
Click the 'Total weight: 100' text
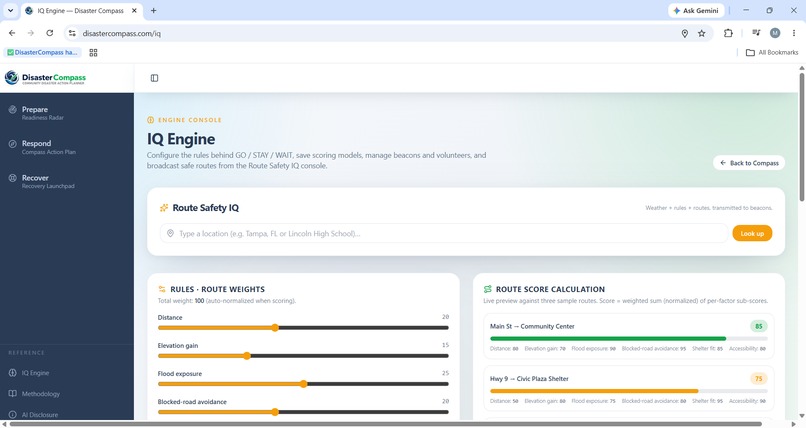pyautogui.click(x=181, y=301)
